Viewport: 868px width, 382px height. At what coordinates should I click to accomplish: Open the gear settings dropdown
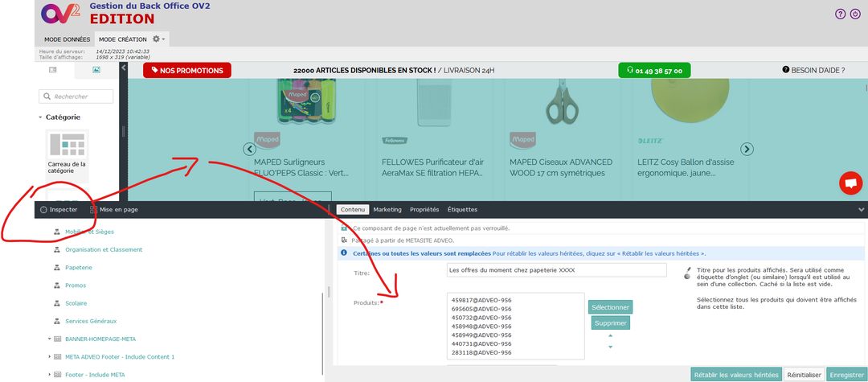(158, 39)
